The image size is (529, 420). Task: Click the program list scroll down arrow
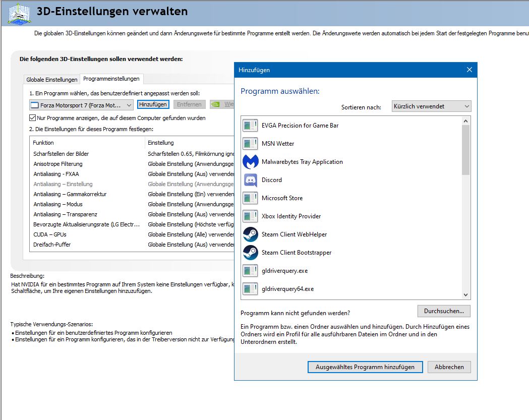tap(465, 295)
